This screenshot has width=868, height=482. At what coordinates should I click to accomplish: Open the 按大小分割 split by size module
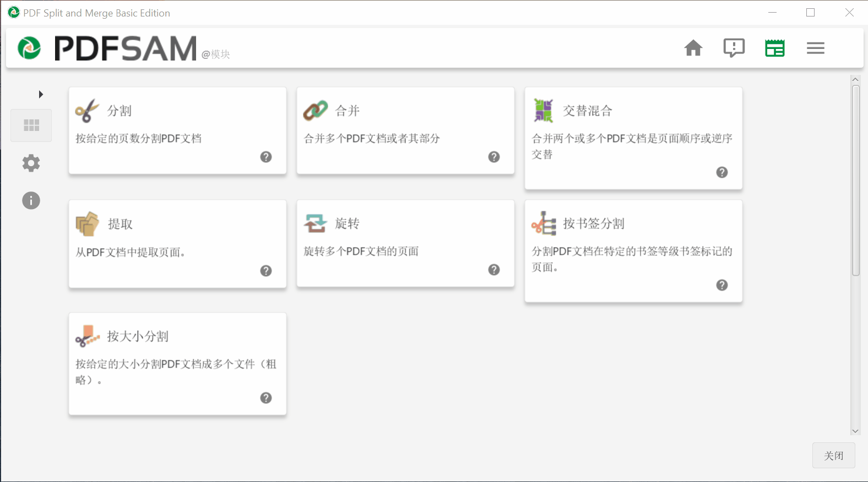(177, 364)
